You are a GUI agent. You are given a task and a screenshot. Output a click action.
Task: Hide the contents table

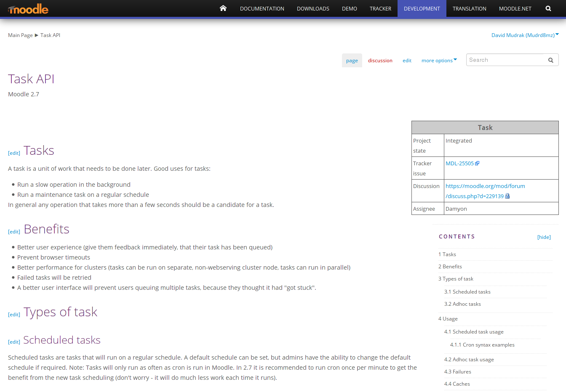pos(544,237)
